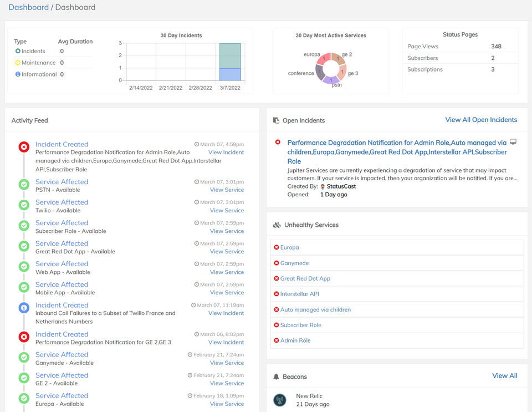This screenshot has height=412, width=532.
Task: Click the Open Incidents header icon
Action: tap(276, 120)
